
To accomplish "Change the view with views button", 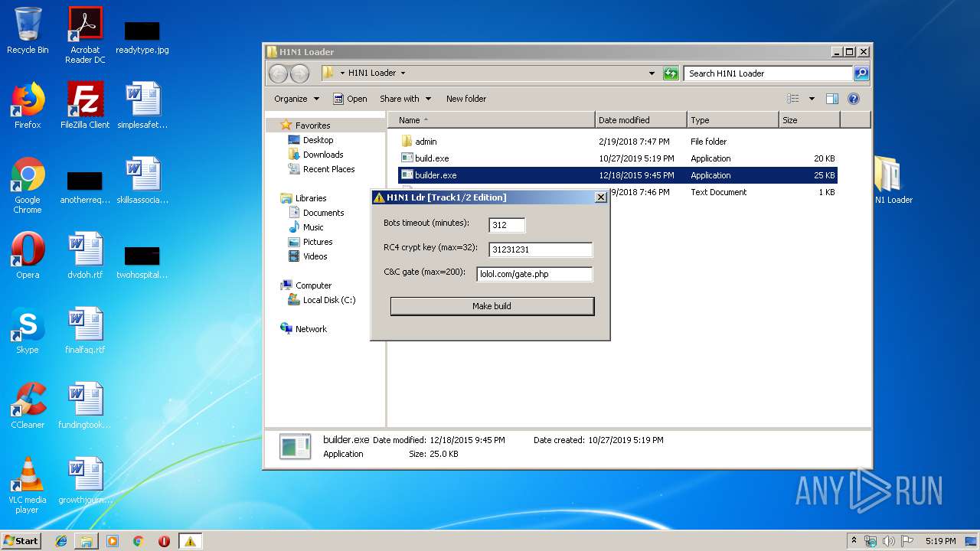I will 793,99.
